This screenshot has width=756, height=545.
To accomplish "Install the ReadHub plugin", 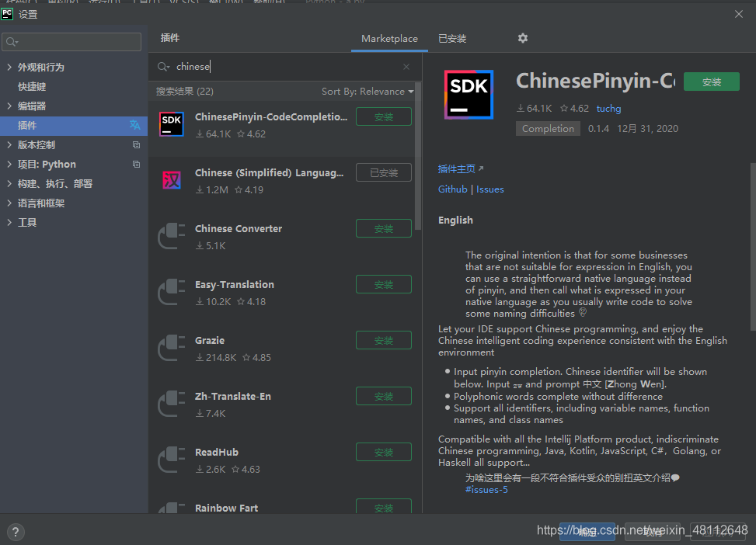I will (x=384, y=452).
